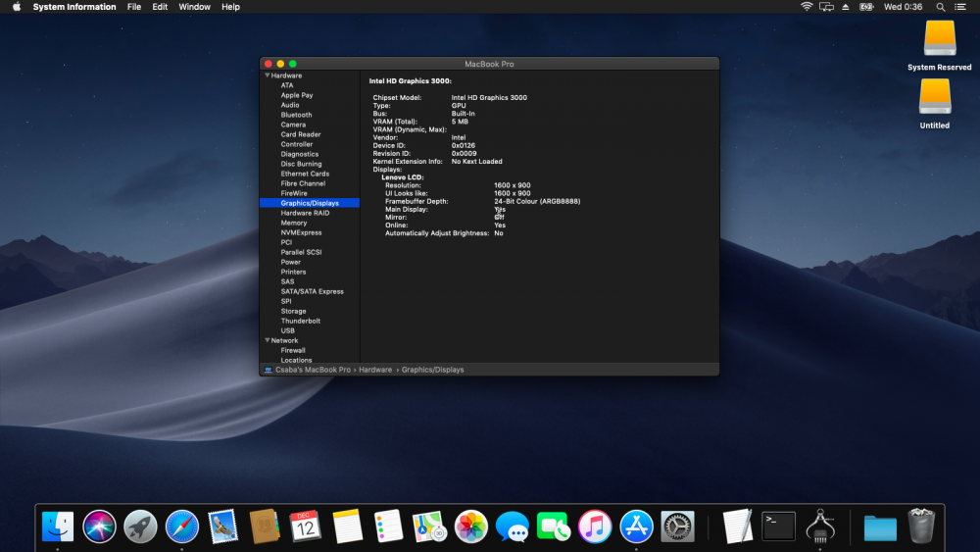Viewport: 980px width, 552px height.
Task: Select Graphics/Displays highlighted row
Action: coord(310,203)
